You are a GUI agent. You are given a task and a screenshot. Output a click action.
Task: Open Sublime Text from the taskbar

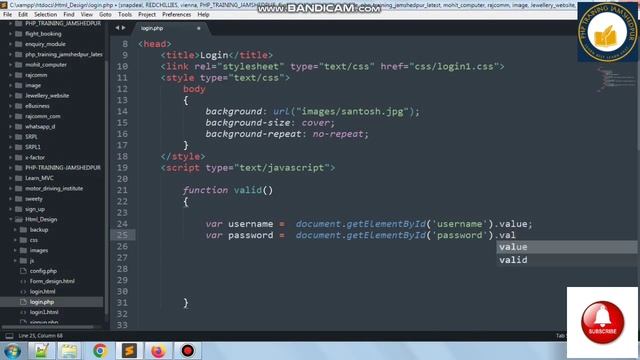pyautogui.click(x=129, y=351)
